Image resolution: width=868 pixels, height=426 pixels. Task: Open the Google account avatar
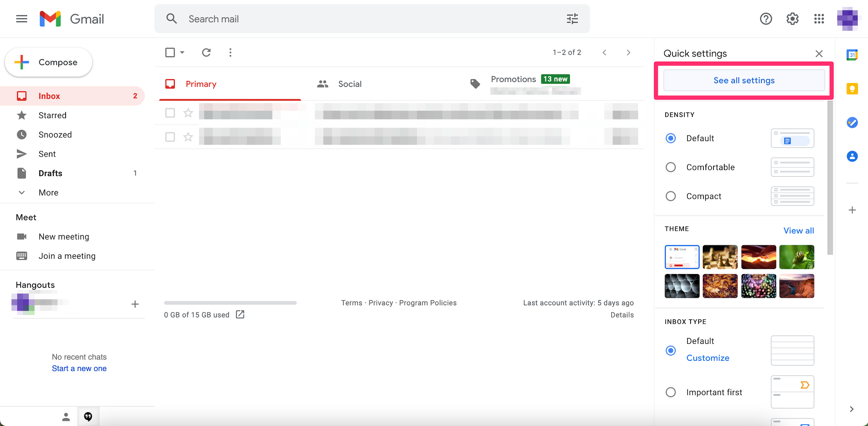848,19
